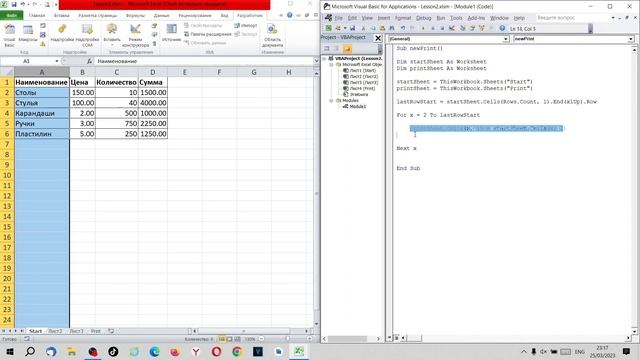Expand the Excel formula bar
This screenshot has width=640, height=360.
coord(316,61)
